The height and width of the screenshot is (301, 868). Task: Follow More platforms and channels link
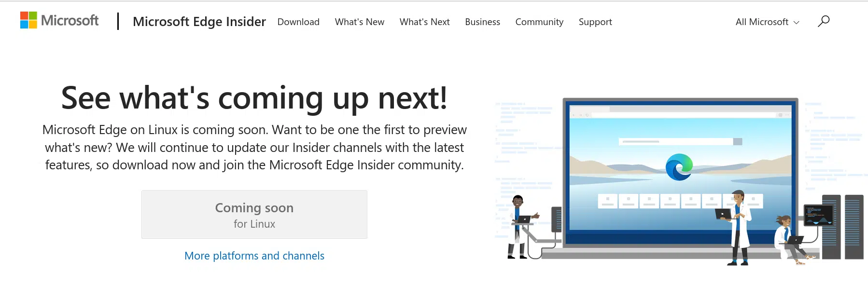(x=254, y=256)
